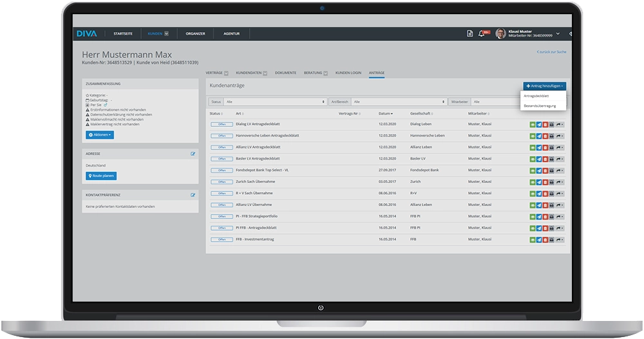Sort the table by Datum column header

click(385, 113)
